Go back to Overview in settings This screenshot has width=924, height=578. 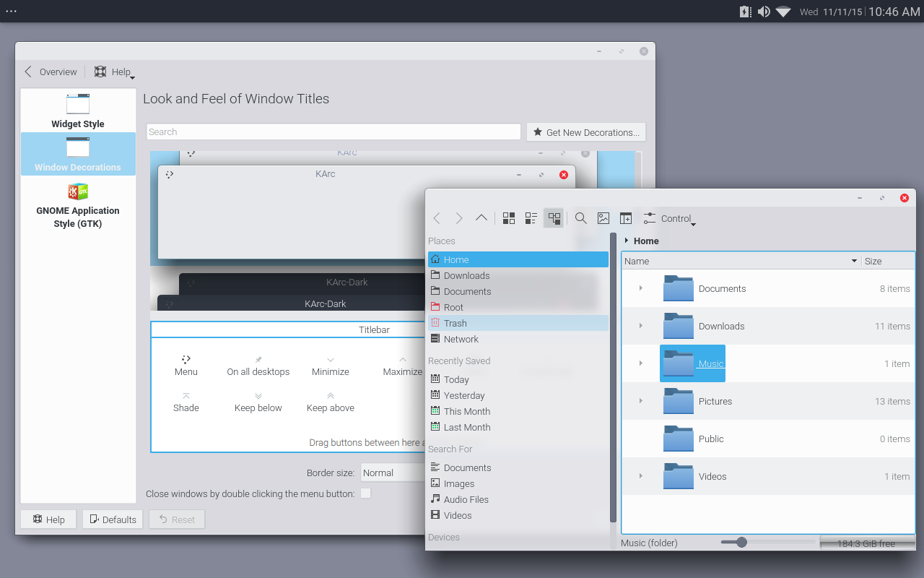point(51,72)
